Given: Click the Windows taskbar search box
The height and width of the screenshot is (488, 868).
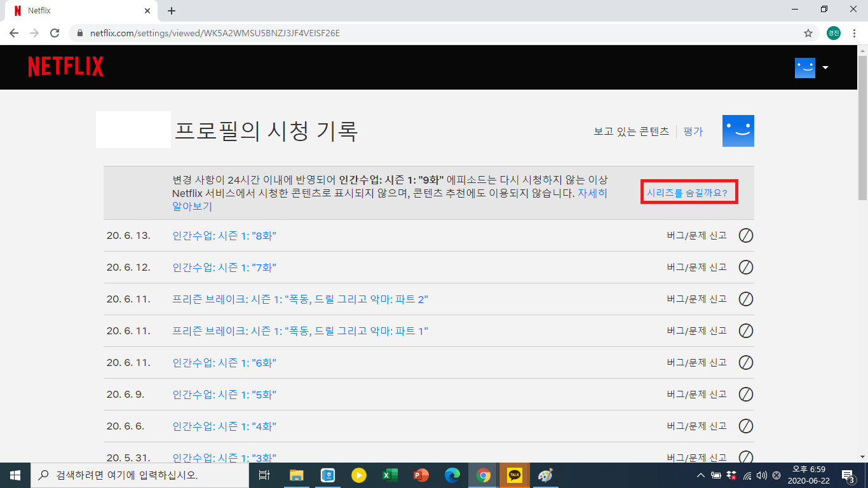Looking at the screenshot, I should click(x=140, y=475).
